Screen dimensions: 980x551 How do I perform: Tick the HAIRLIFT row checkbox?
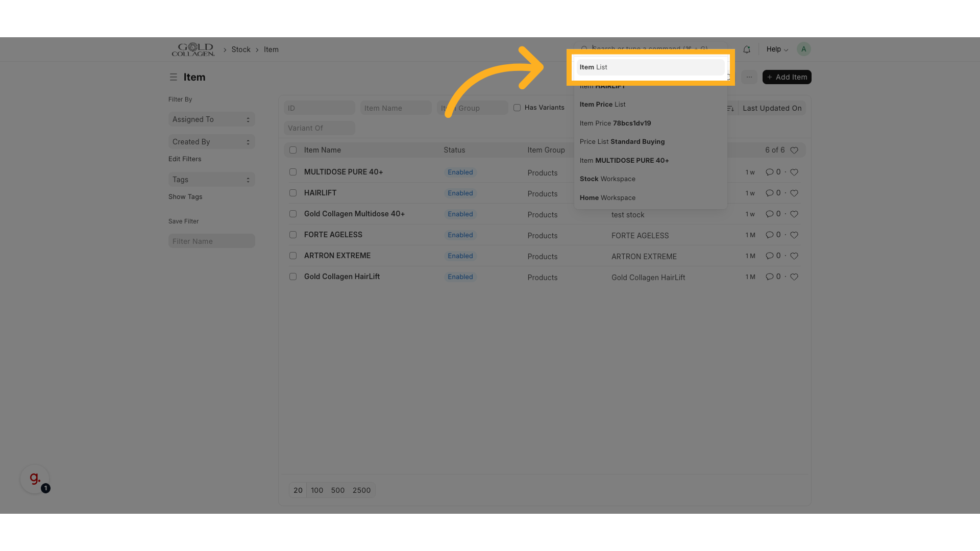(293, 193)
